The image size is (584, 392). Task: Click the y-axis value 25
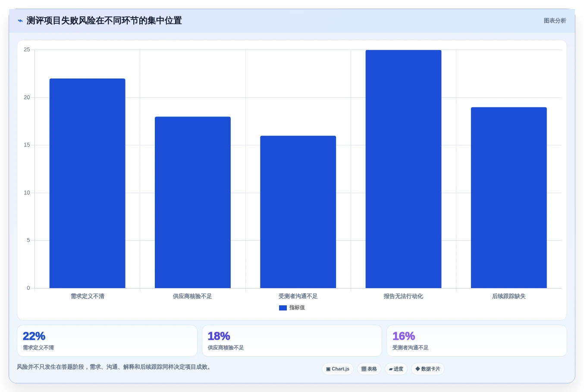(x=27, y=50)
